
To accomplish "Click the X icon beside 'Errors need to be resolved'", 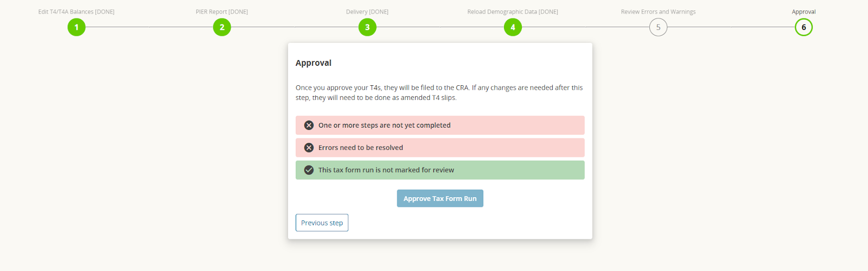I will coord(309,148).
